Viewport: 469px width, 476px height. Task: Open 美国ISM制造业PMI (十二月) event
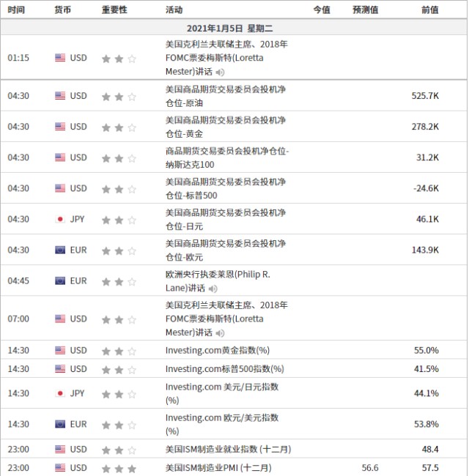point(218,468)
